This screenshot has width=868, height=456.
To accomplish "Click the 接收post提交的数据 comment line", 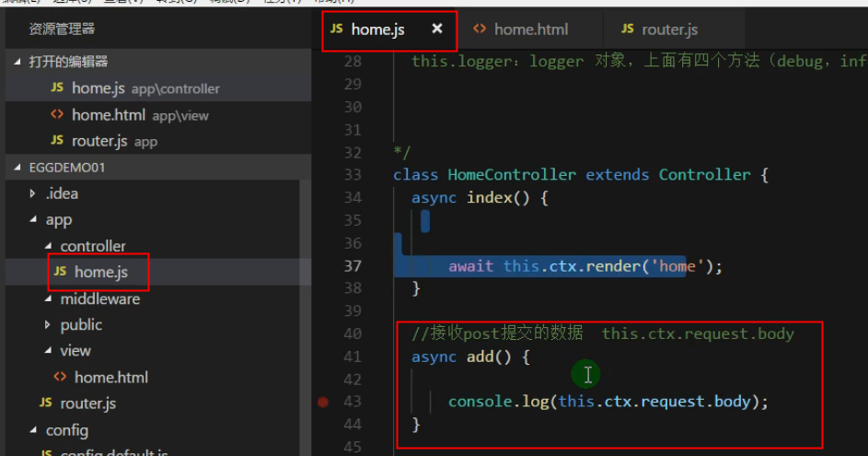I will (x=603, y=333).
